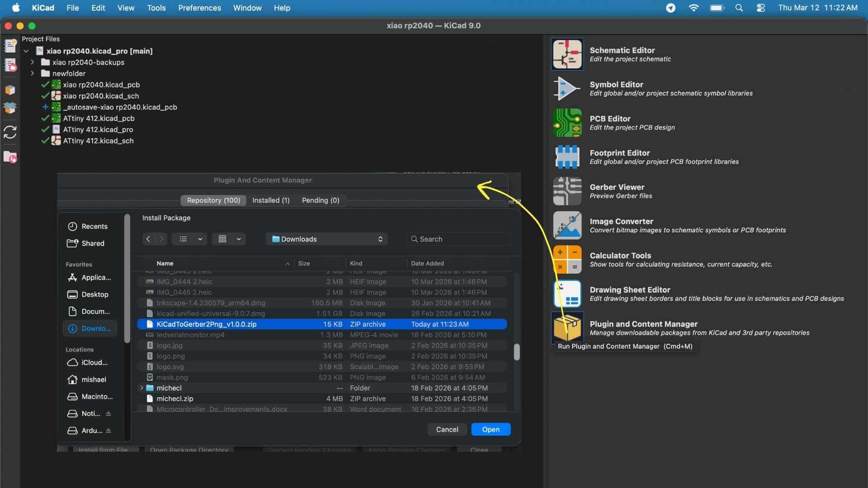
Task: Open the Schematic Editor icon
Action: point(567,54)
